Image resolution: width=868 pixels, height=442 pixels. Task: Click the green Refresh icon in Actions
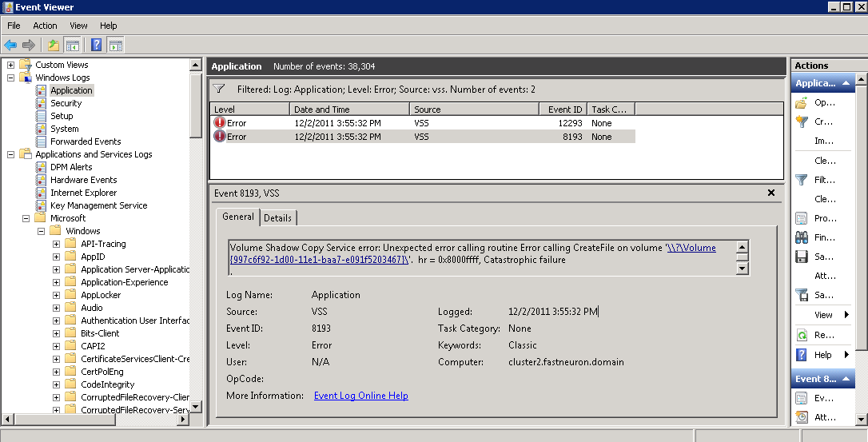tap(801, 335)
